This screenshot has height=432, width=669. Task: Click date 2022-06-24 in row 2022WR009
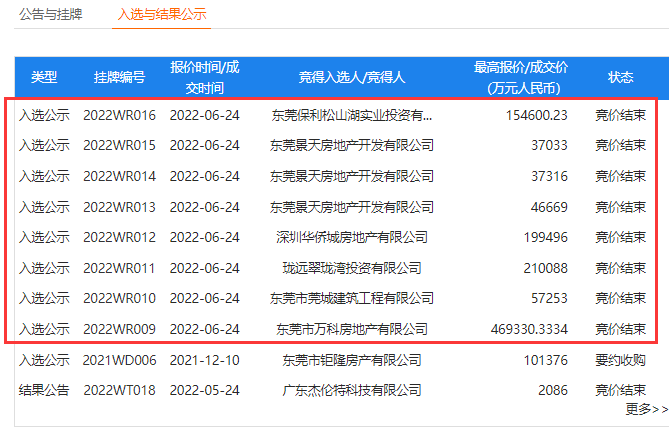205,329
